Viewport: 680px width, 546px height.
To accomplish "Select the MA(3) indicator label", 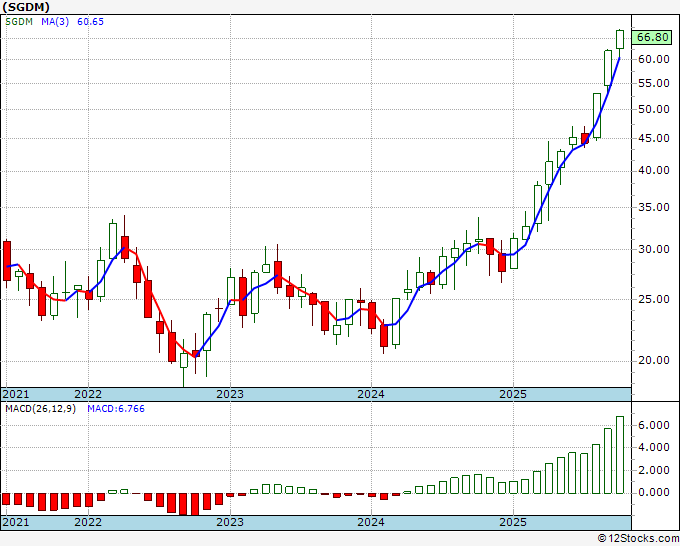I will [x=55, y=22].
